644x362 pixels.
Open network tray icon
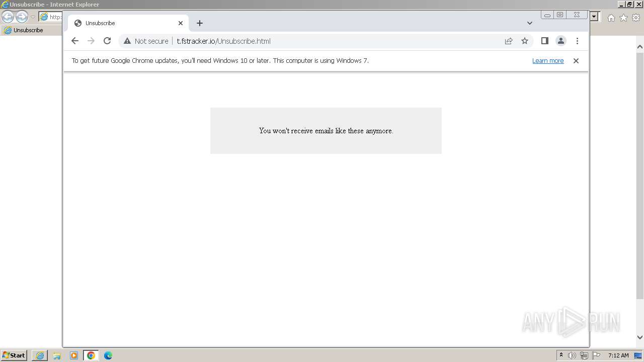[x=584, y=355]
